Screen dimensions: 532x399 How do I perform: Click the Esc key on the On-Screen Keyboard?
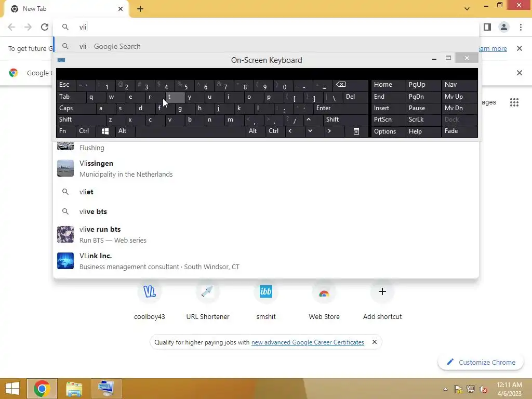coord(66,85)
